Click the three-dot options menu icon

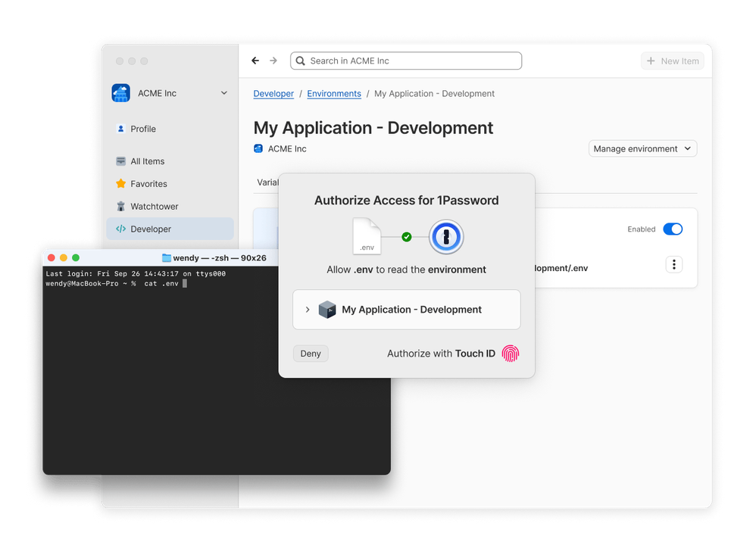[673, 264]
